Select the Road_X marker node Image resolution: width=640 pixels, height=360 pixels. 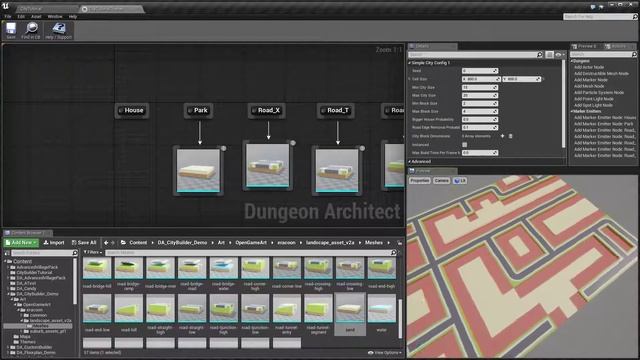tap(267, 110)
